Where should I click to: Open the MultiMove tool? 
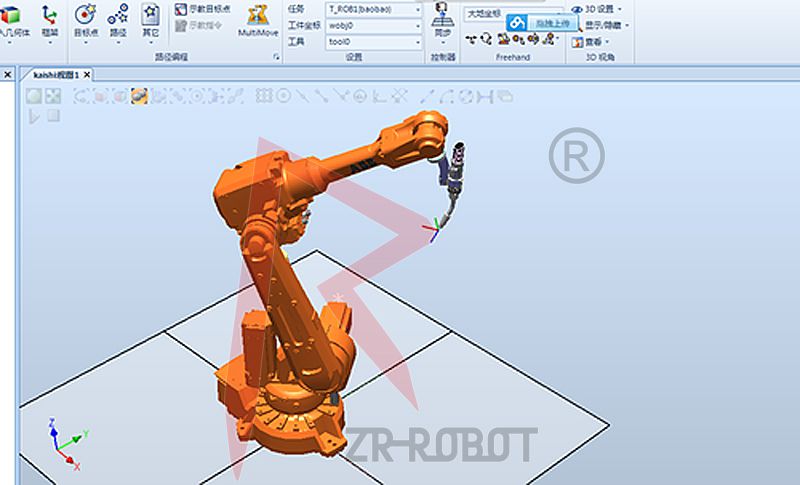[257, 20]
